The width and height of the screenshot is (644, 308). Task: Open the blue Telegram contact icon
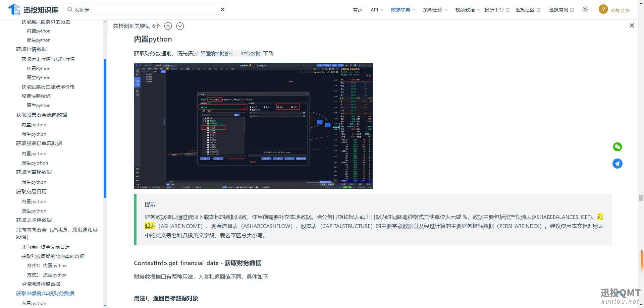click(617, 164)
